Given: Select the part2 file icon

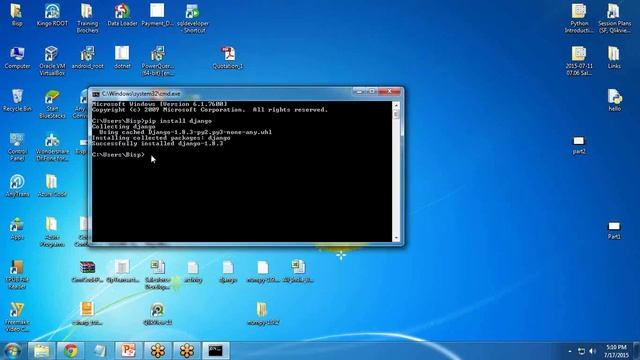Looking at the screenshot, I should pos(579,145).
